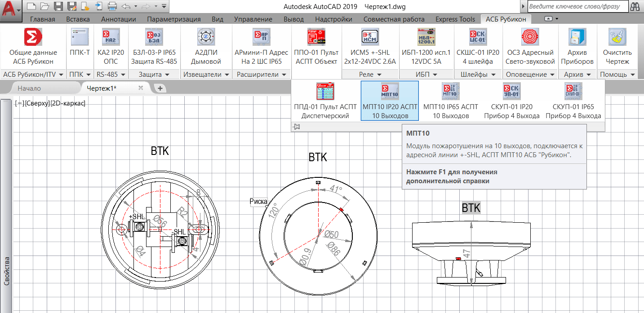
Task: Open the Undo history dropdown arrow
Action: [x=136, y=6]
